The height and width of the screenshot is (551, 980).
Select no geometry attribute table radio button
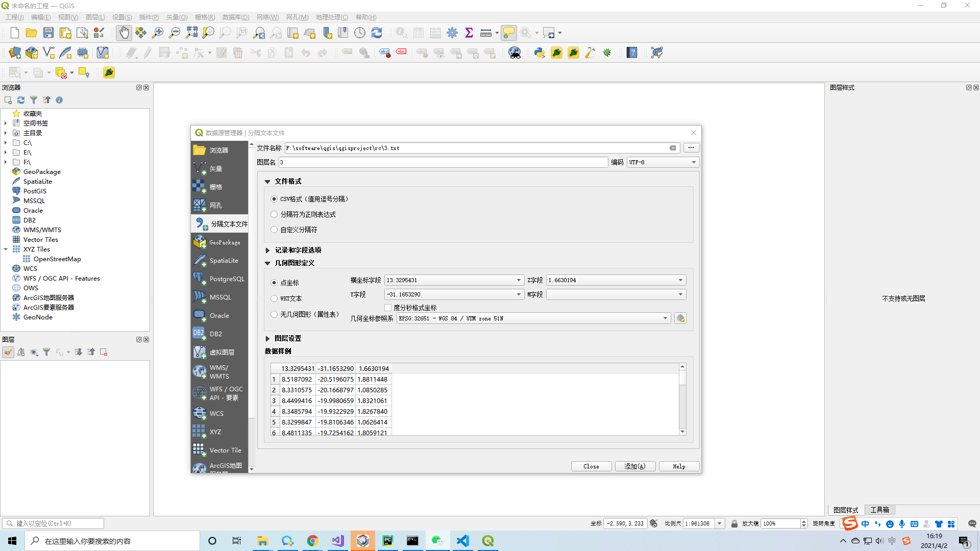pos(274,314)
